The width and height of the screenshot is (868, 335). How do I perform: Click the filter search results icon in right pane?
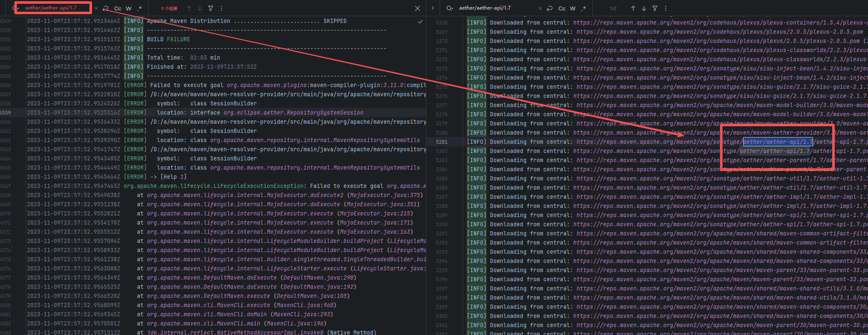click(655, 8)
